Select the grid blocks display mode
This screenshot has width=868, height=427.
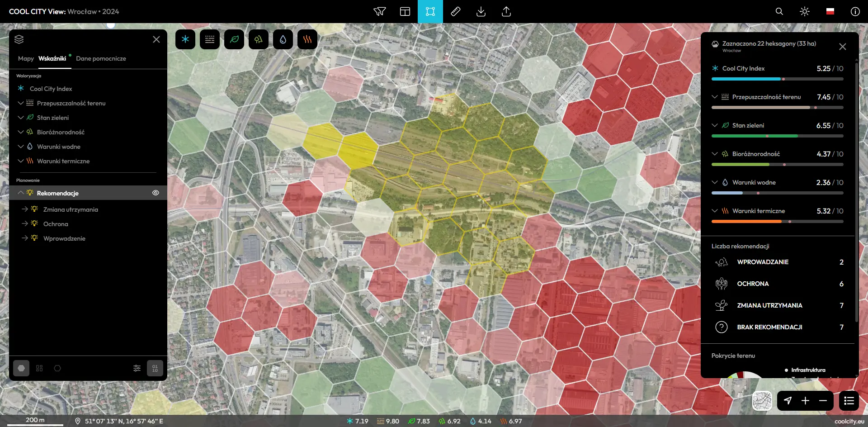click(39, 368)
